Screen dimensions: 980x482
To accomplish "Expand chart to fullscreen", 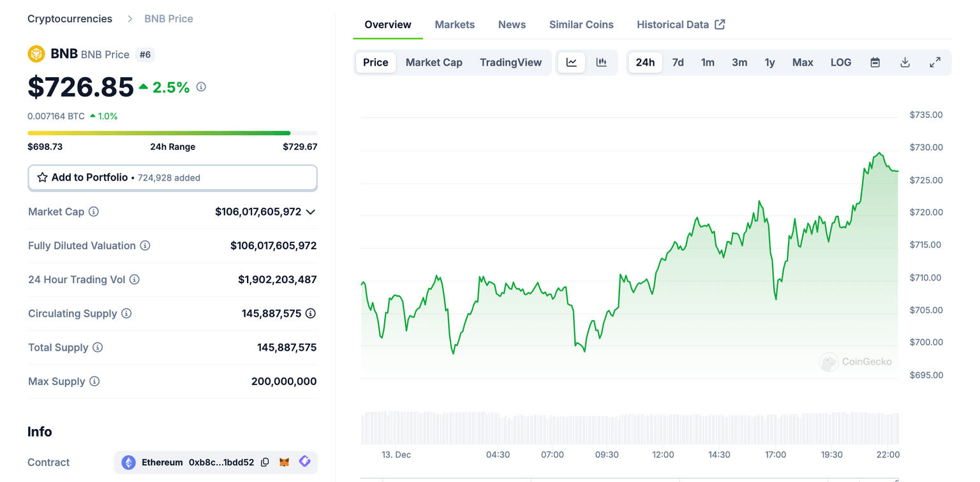I will click(x=935, y=62).
